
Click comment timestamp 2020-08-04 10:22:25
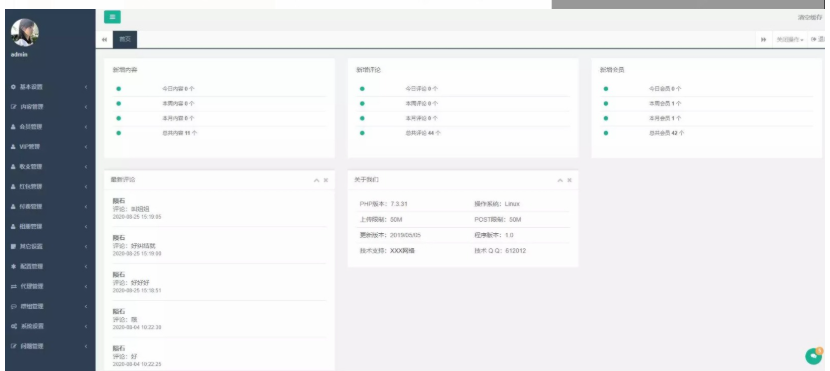pos(137,364)
